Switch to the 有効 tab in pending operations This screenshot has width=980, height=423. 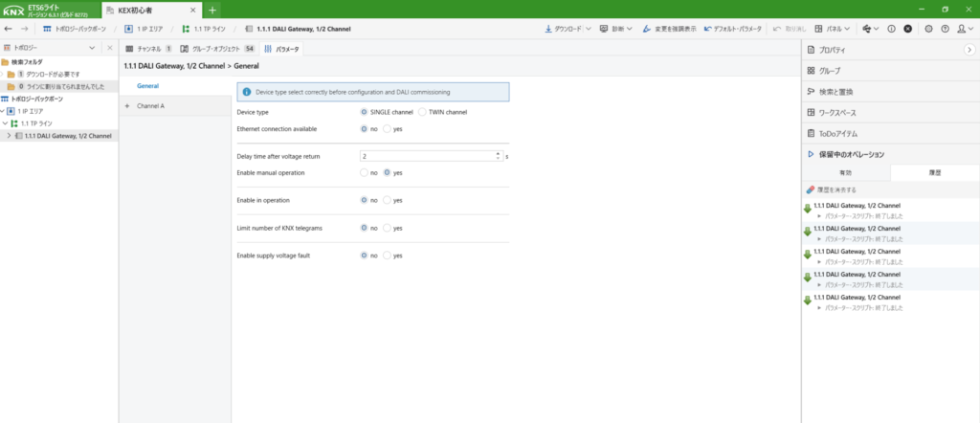845,172
